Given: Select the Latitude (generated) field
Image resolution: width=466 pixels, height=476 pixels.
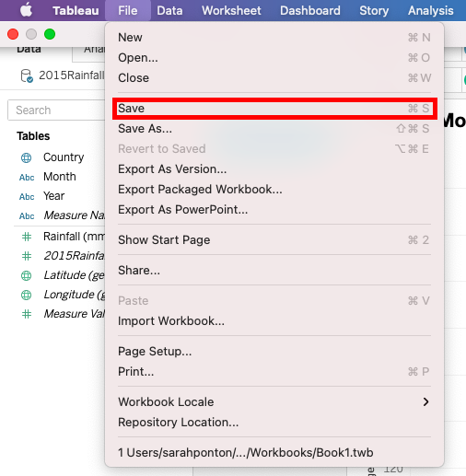Looking at the screenshot, I should pos(75,275).
